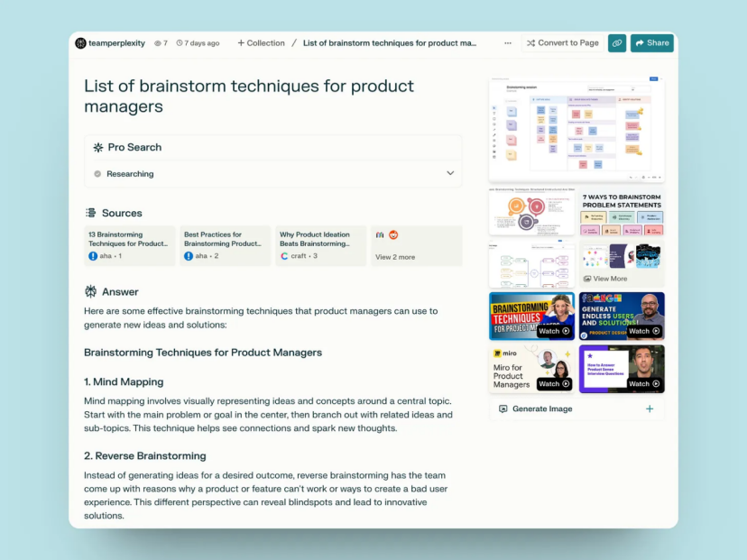Image resolution: width=747 pixels, height=560 pixels.
Task: Click the 2. Reverse Brainstorming heading
Action: click(x=145, y=455)
